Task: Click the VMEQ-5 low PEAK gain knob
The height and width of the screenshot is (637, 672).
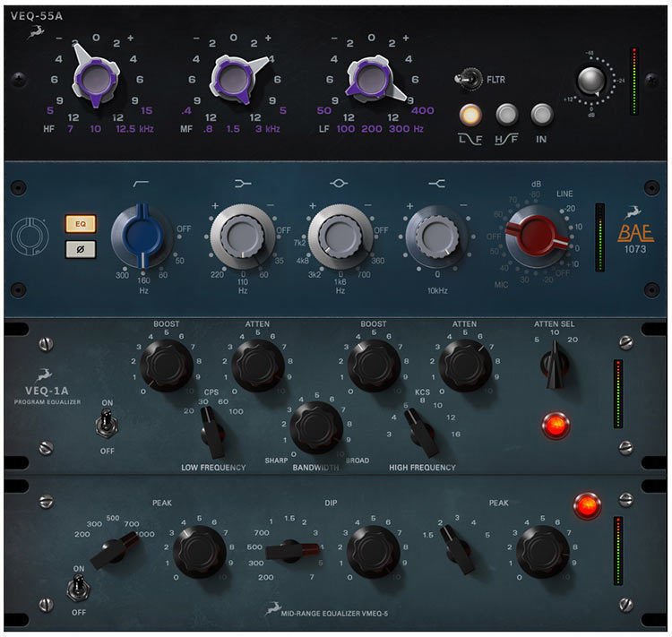Action: tap(199, 552)
